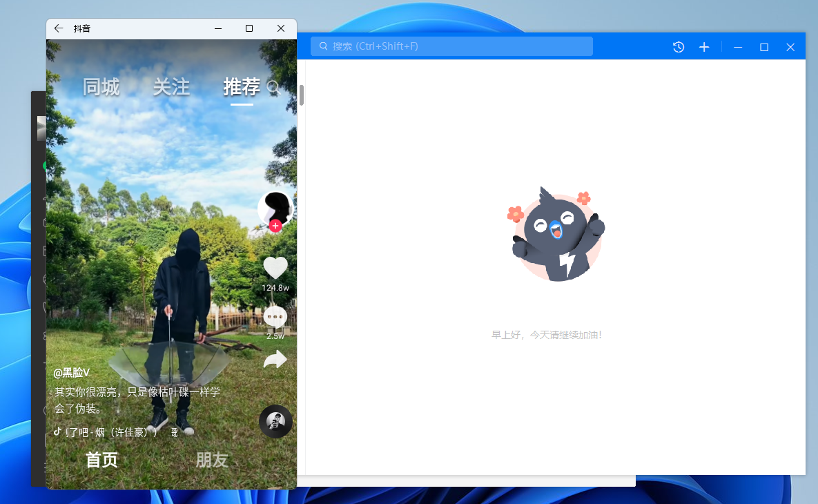Click the vertical scrollbar thumb beside Douyin
Viewport: 818px width, 504px height.
302,95
